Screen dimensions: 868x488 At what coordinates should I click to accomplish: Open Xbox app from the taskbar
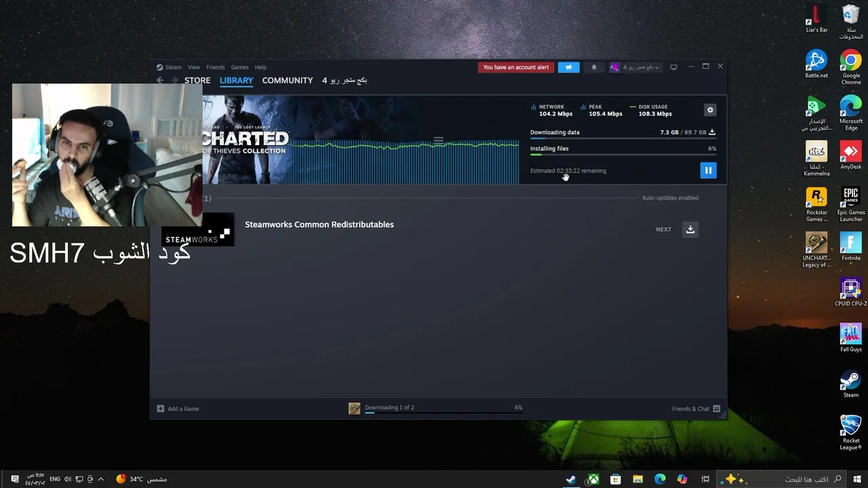point(593,479)
